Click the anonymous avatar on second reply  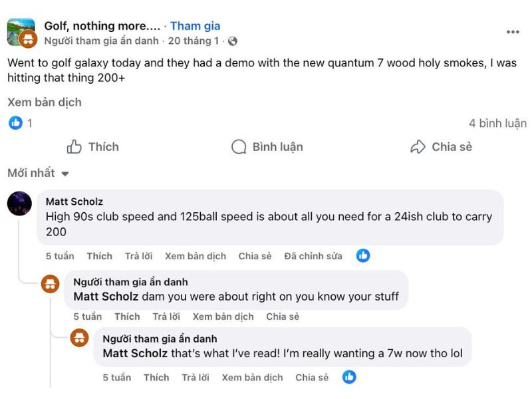[80, 338]
